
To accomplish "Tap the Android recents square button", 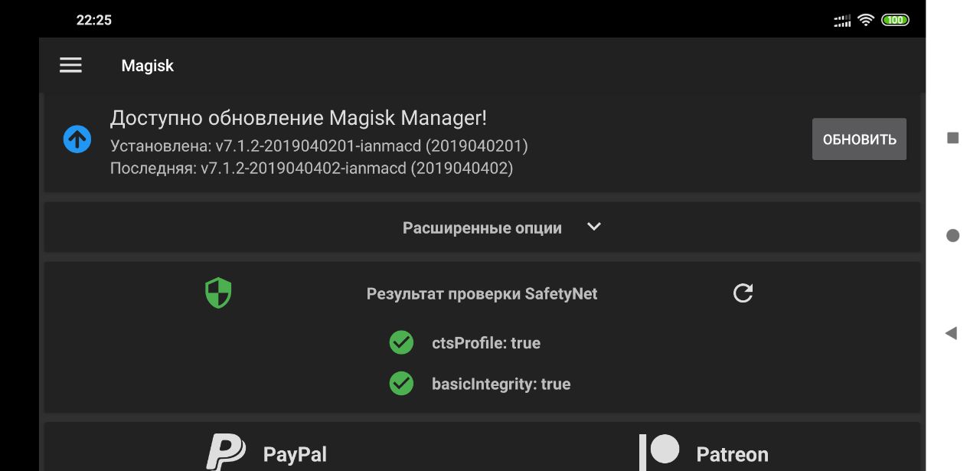I will tap(953, 138).
